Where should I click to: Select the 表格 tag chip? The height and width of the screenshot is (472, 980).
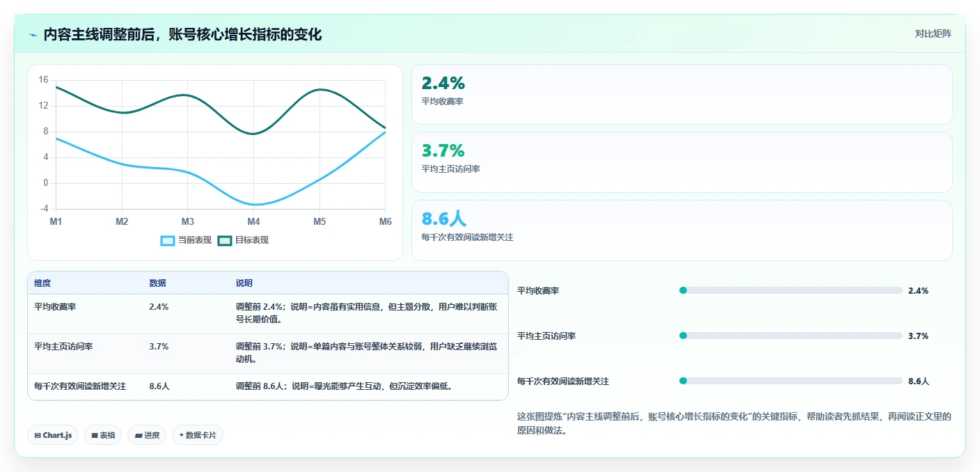coord(103,435)
